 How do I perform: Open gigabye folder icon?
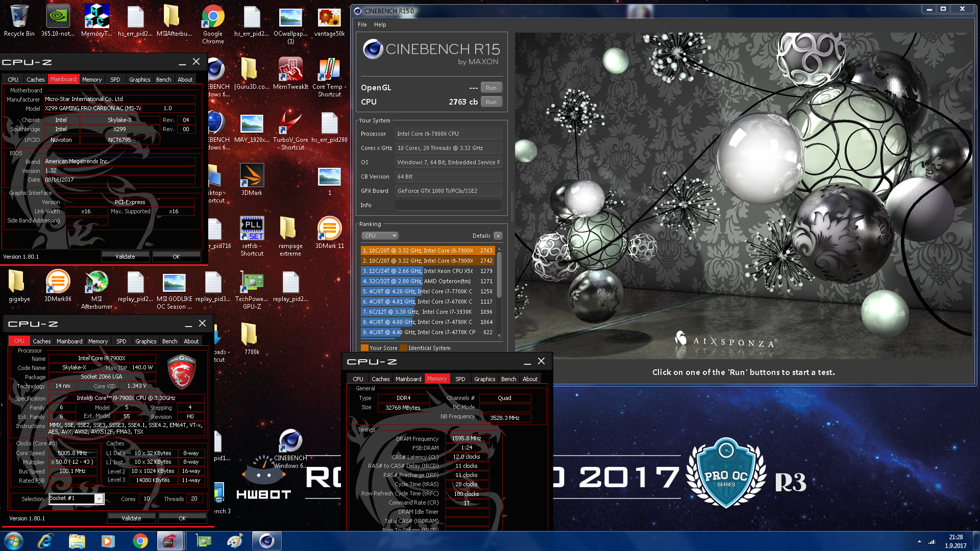point(19,286)
